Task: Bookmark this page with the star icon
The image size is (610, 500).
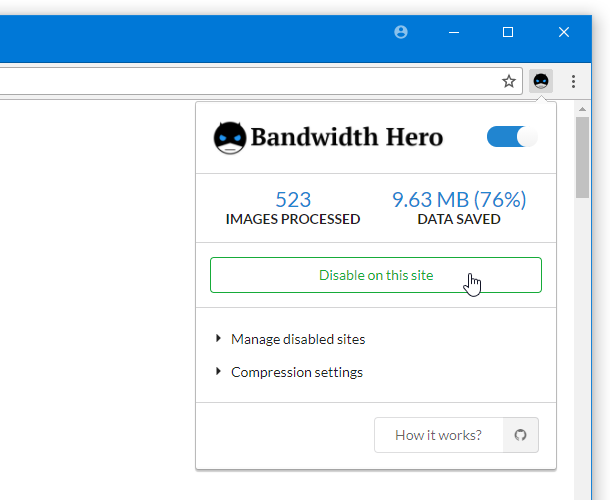Action: pyautogui.click(x=508, y=81)
